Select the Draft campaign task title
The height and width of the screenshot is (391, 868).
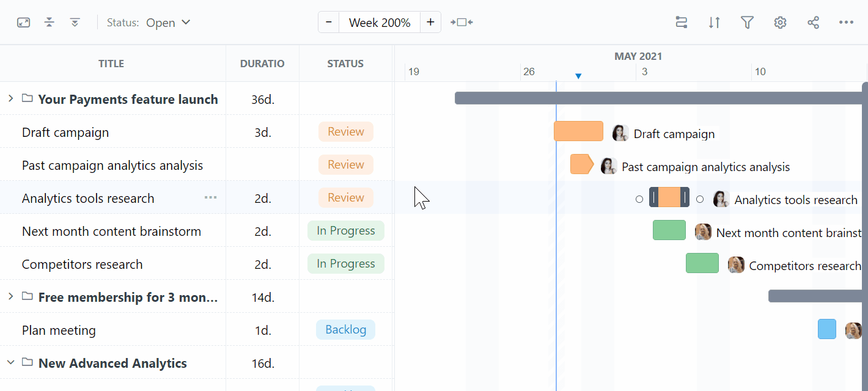(65, 133)
